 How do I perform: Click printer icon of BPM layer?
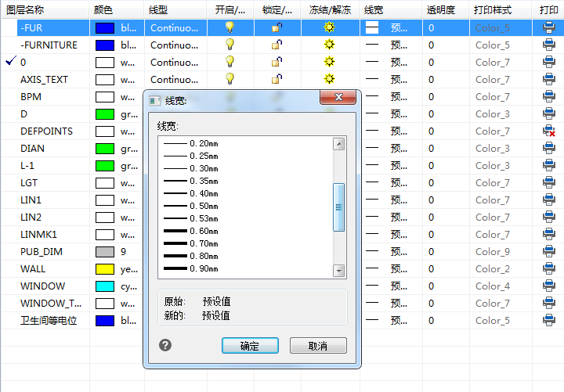pyautogui.click(x=548, y=97)
